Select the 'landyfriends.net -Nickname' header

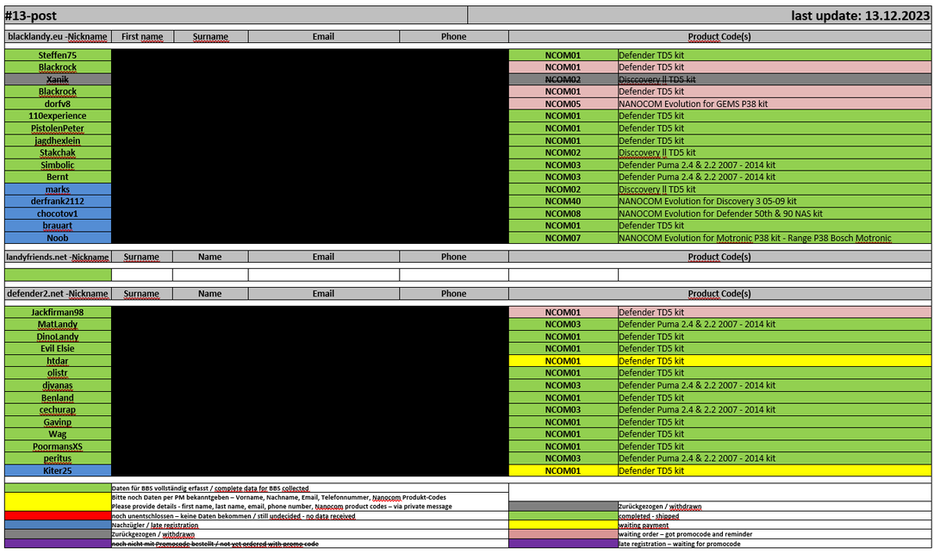pos(58,257)
